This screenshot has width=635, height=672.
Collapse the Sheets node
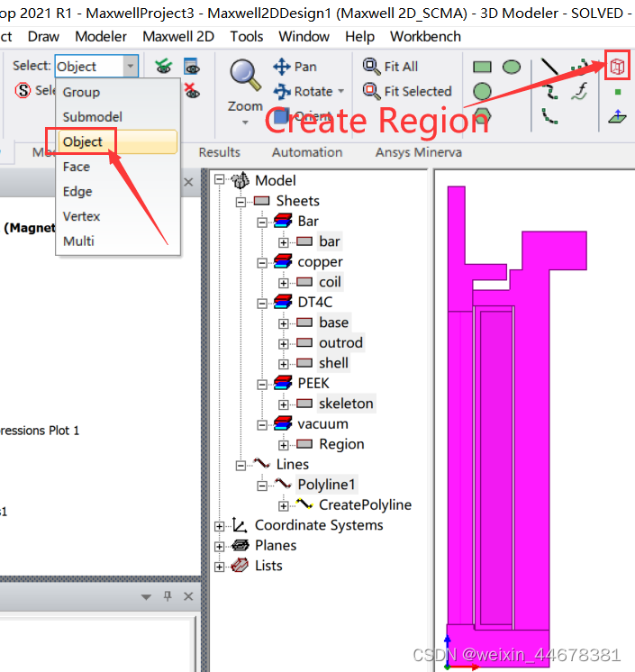point(240,202)
